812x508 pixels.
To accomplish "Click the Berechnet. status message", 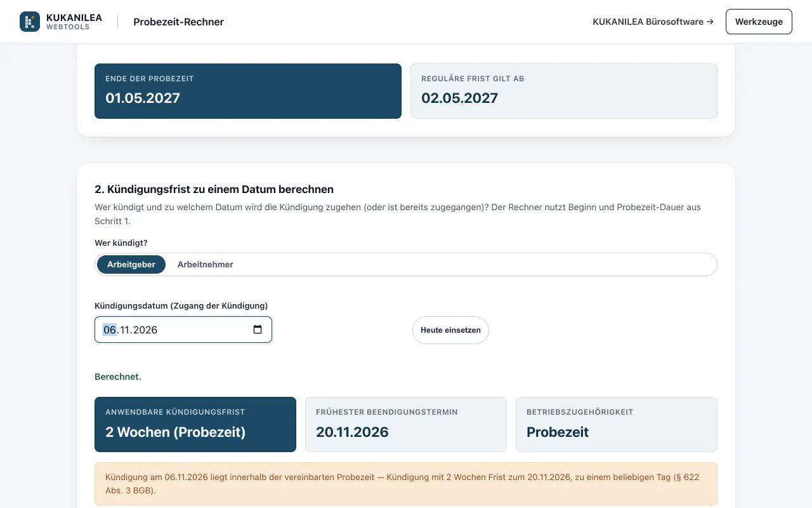I will (x=118, y=377).
